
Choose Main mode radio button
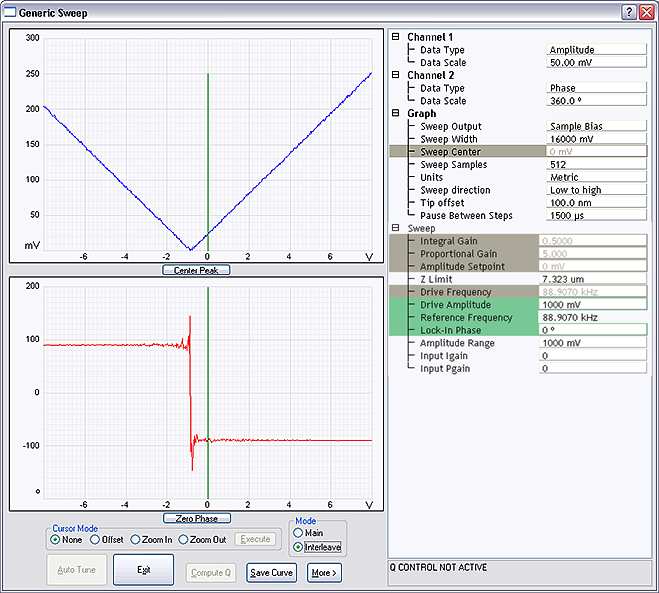coord(298,532)
